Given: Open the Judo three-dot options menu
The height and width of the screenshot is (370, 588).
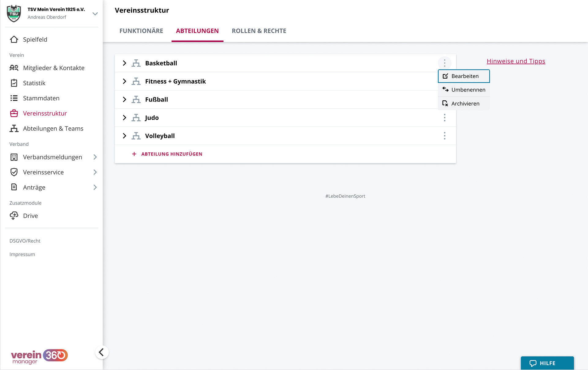Looking at the screenshot, I should pos(444,118).
